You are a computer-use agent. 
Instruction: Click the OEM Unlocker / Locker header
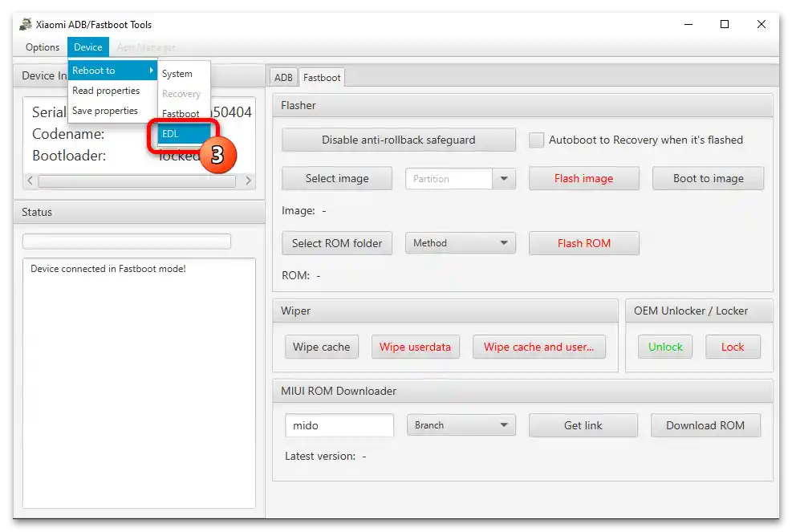point(699,311)
